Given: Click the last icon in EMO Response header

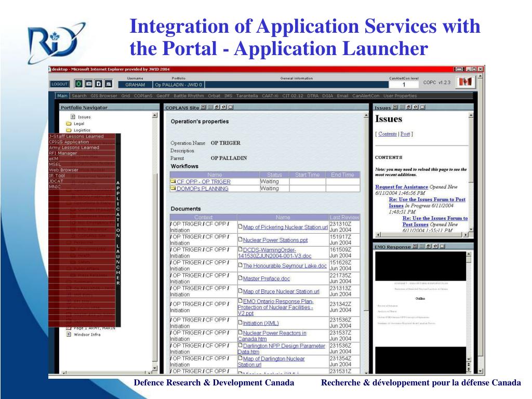Looking at the screenshot, I should click(443, 246).
